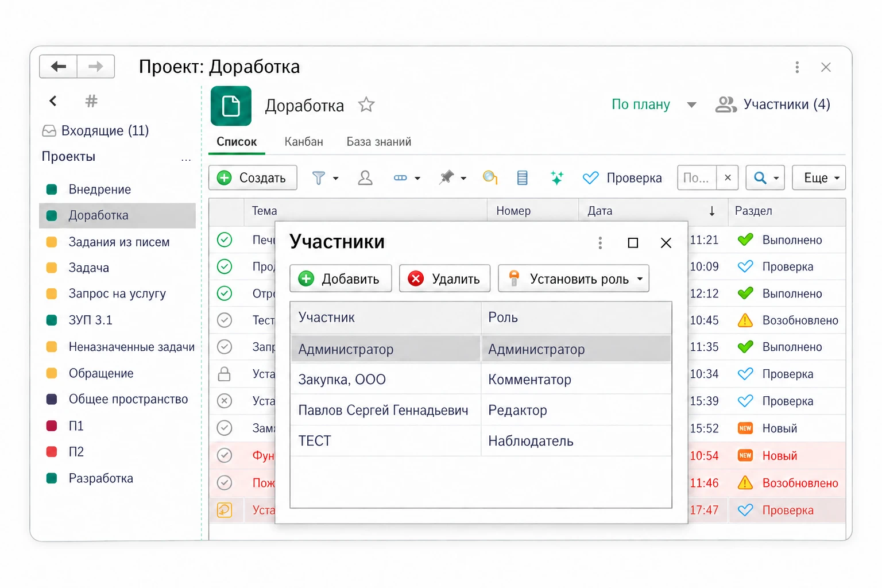The width and height of the screenshot is (882, 588).
Task: Switch to the База знаний tab
Action: click(x=379, y=142)
